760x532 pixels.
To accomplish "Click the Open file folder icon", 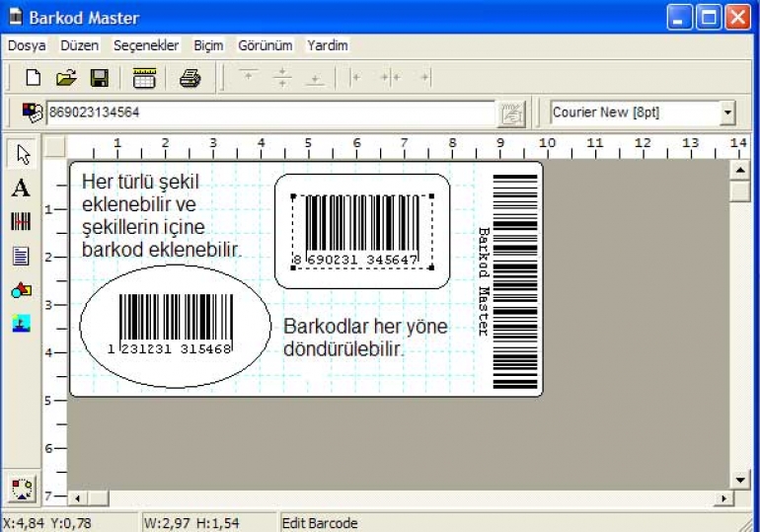I will point(65,78).
